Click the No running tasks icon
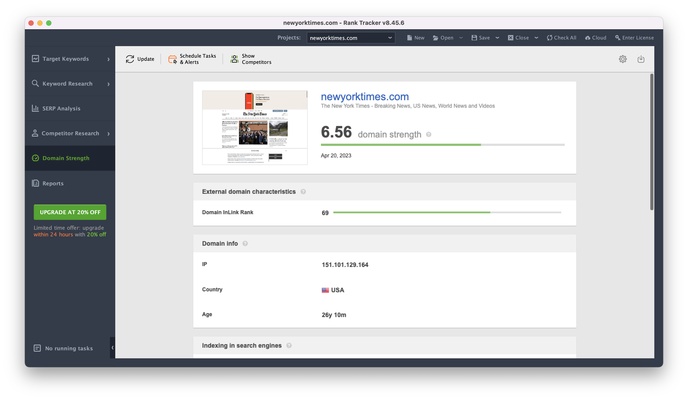Screen dimensions: 688x400 tap(37, 348)
